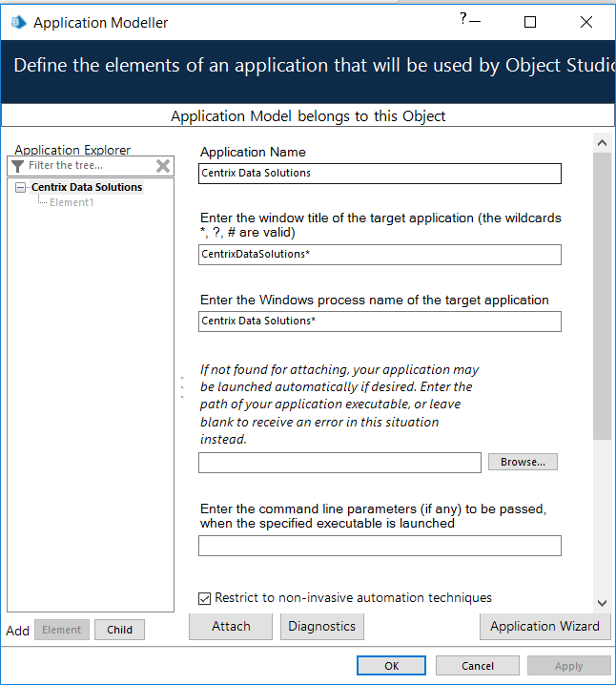This screenshot has width=616, height=685.
Task: Add a Child element
Action: tap(119, 630)
